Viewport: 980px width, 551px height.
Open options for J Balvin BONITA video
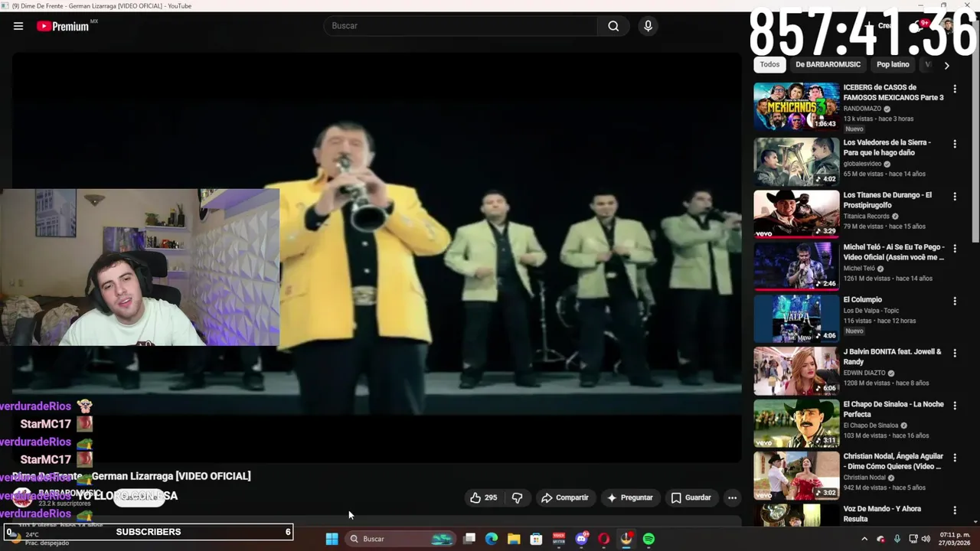coord(955,353)
